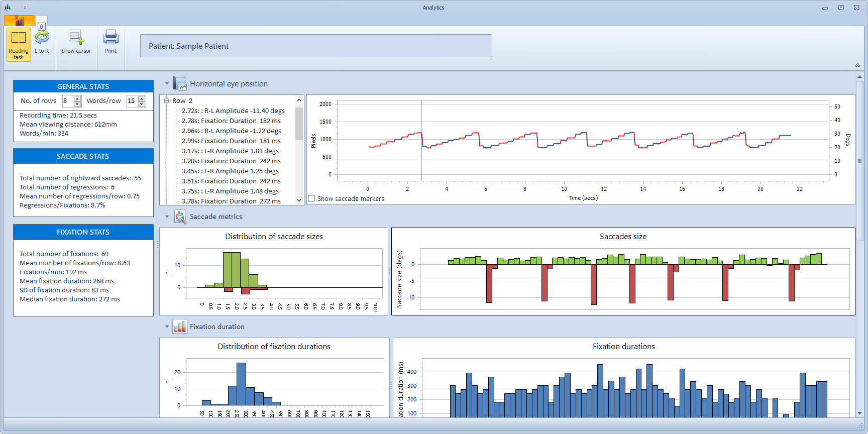This screenshot has width=868, height=434.
Task: Decrease the Words/row value
Action: pyautogui.click(x=142, y=104)
